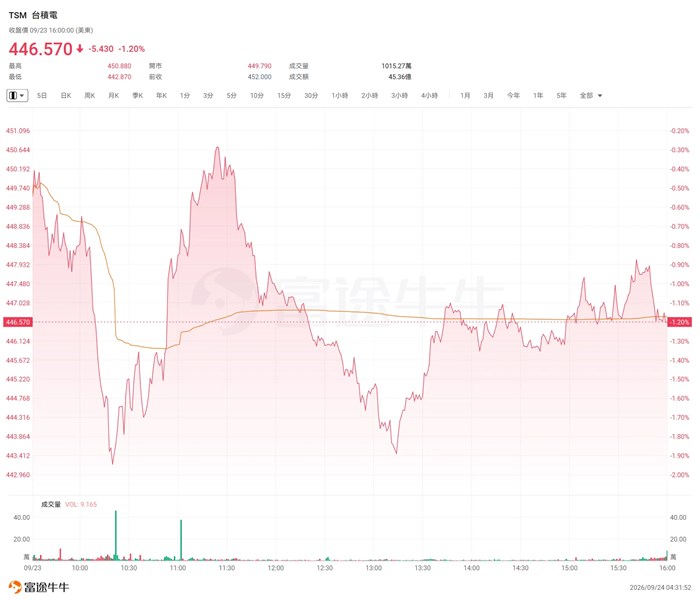Click the -1.20% tag on right axis

coord(679,322)
